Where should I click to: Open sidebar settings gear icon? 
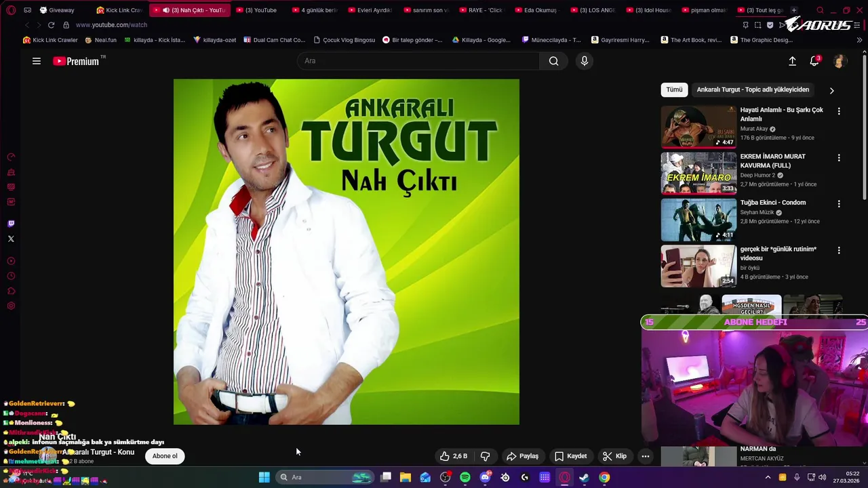click(x=11, y=306)
